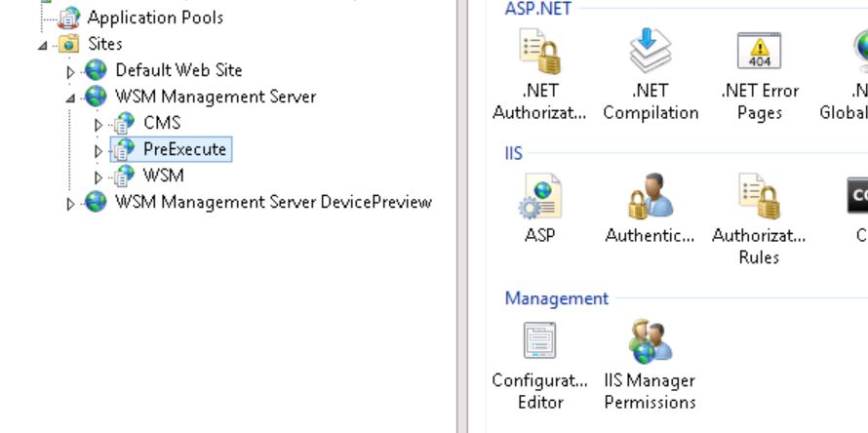Select WSM Management Server DevicePreview label
Viewport: 868px width, 433px height.
click(x=273, y=202)
